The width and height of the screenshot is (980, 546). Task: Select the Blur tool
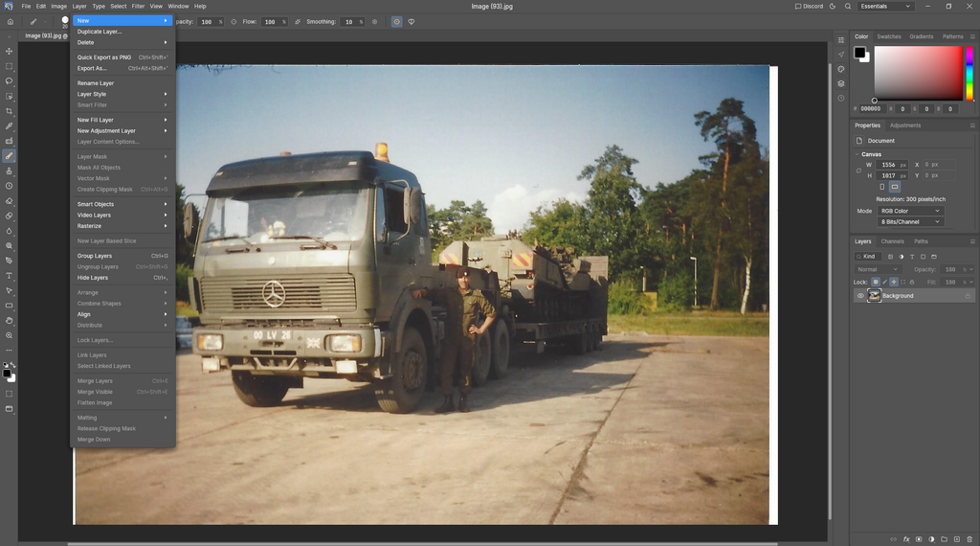[x=9, y=231]
